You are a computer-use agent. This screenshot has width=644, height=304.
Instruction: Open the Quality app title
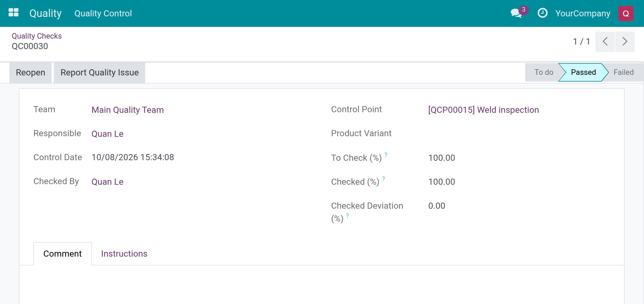coord(45,13)
